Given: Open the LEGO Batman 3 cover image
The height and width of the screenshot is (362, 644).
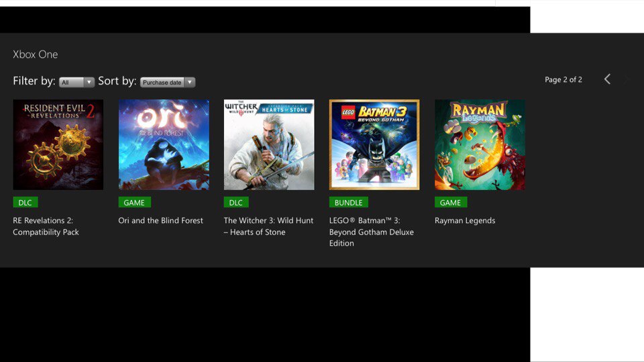Looking at the screenshot, I should pos(374,144).
